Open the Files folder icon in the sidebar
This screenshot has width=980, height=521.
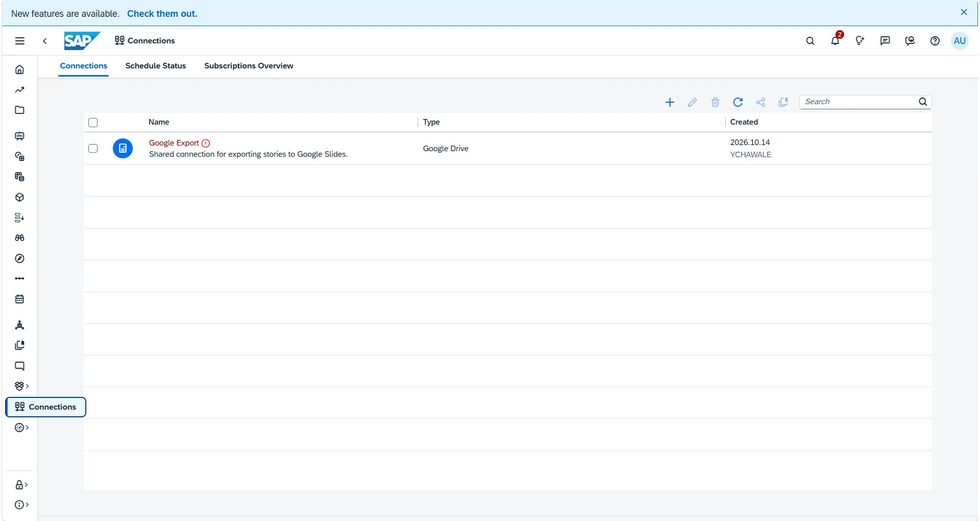(20, 110)
